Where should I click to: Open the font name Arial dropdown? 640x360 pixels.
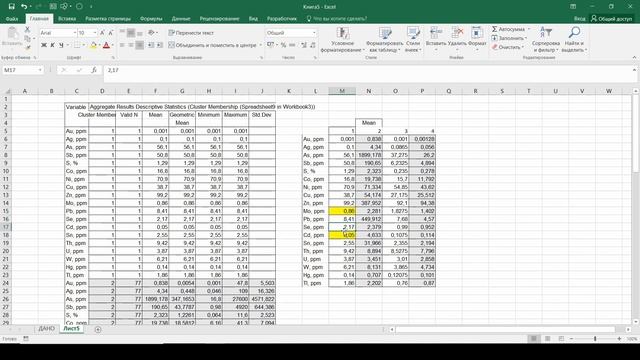click(74, 33)
